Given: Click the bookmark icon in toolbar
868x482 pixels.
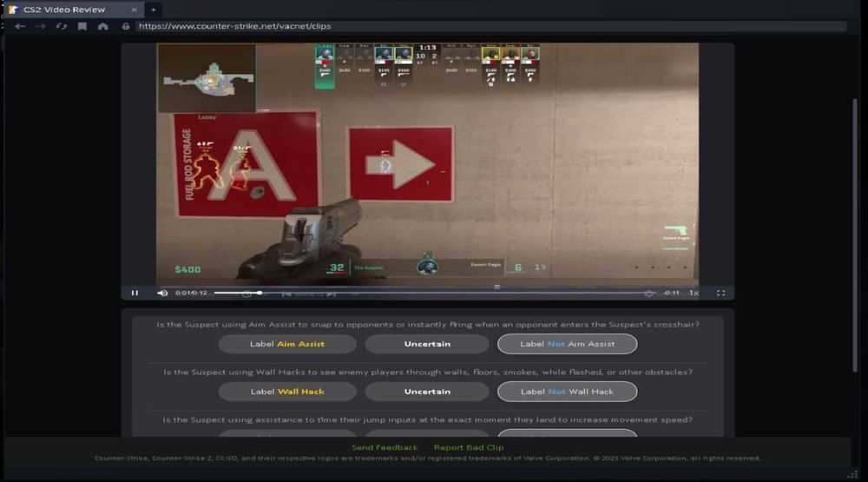Looking at the screenshot, I should pos(82,26).
